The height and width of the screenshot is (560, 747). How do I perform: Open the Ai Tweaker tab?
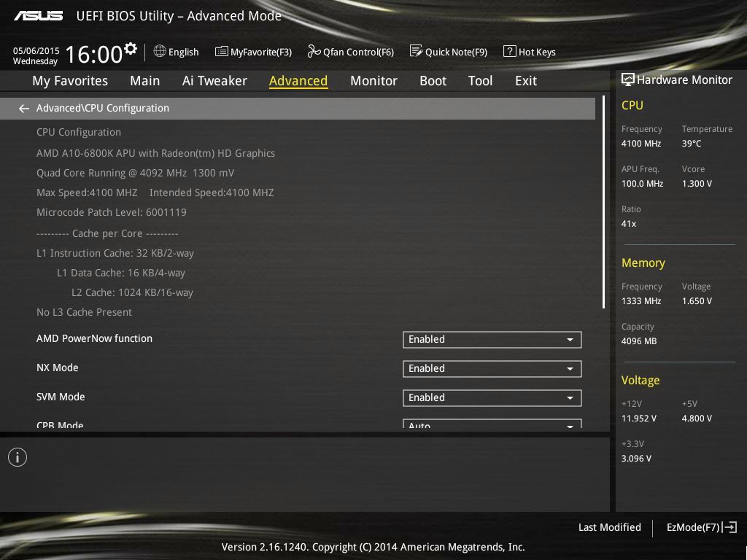click(214, 81)
